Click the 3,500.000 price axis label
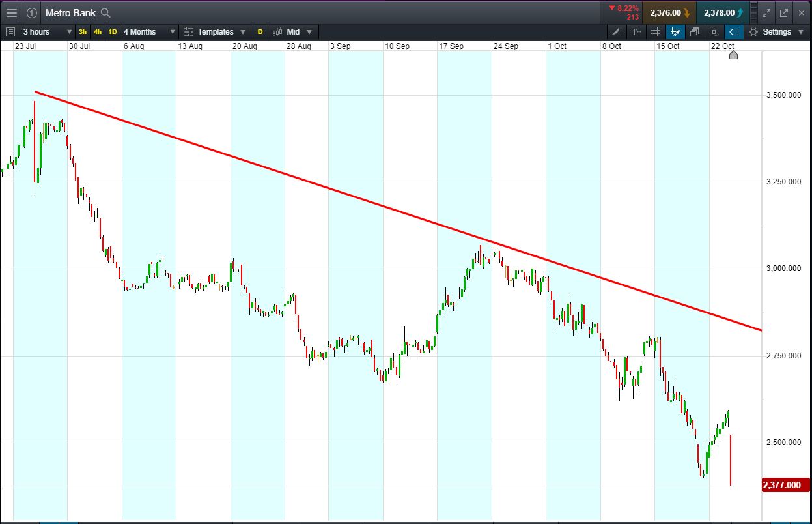 [783, 95]
